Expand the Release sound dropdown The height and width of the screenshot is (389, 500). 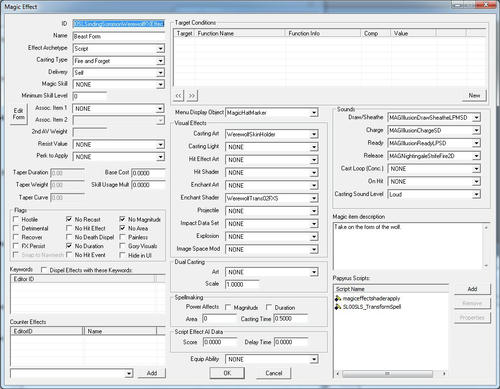(x=476, y=156)
